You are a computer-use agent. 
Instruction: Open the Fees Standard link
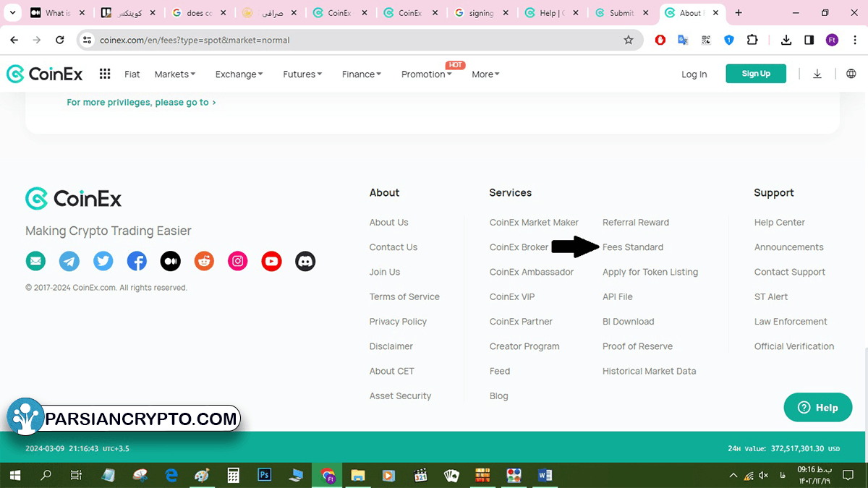[632, 247]
